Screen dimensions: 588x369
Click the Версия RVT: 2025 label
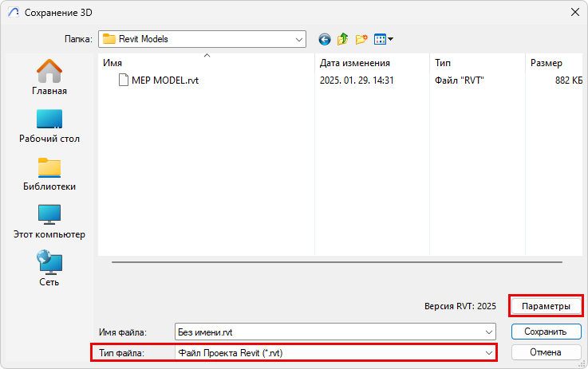click(460, 306)
